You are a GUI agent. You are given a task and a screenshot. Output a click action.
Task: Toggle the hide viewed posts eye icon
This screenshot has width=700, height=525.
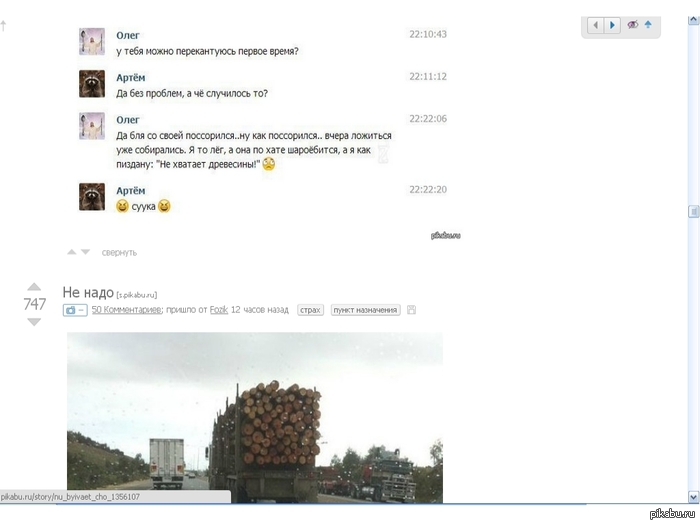coord(632,25)
